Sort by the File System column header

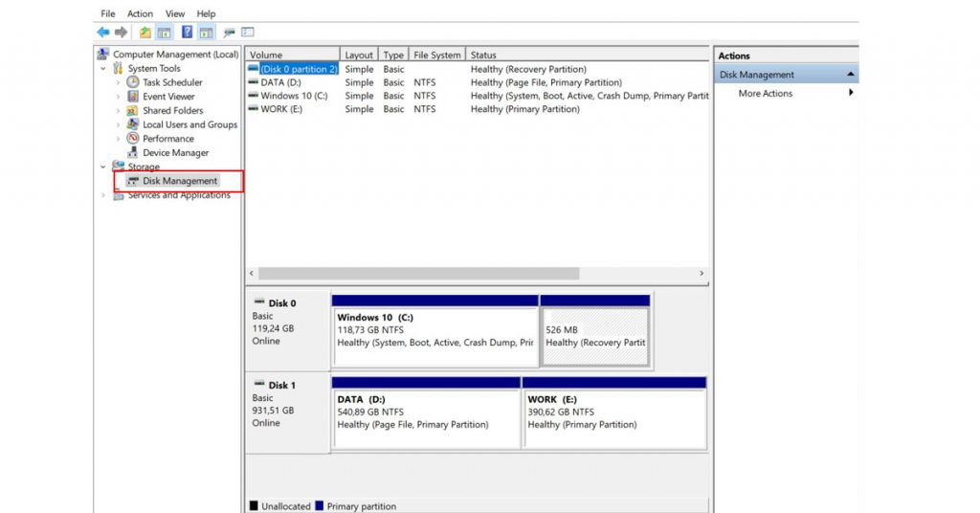pos(436,55)
